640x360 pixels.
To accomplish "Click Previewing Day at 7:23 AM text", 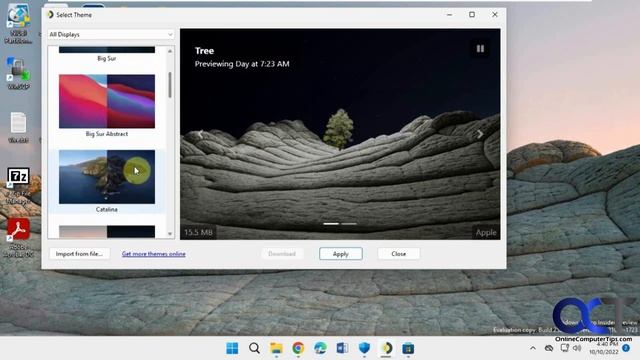I will pyautogui.click(x=242, y=64).
